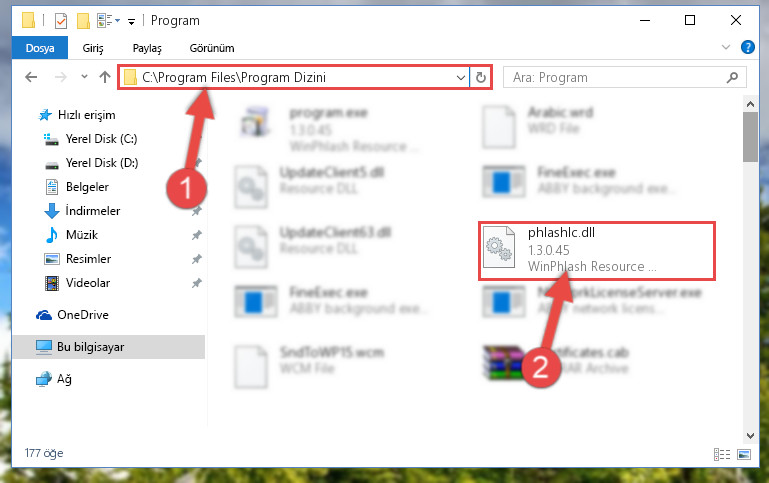Open the Quick Access Toolbar customize dropdown
The image size is (769, 483).
pyautogui.click(x=131, y=21)
